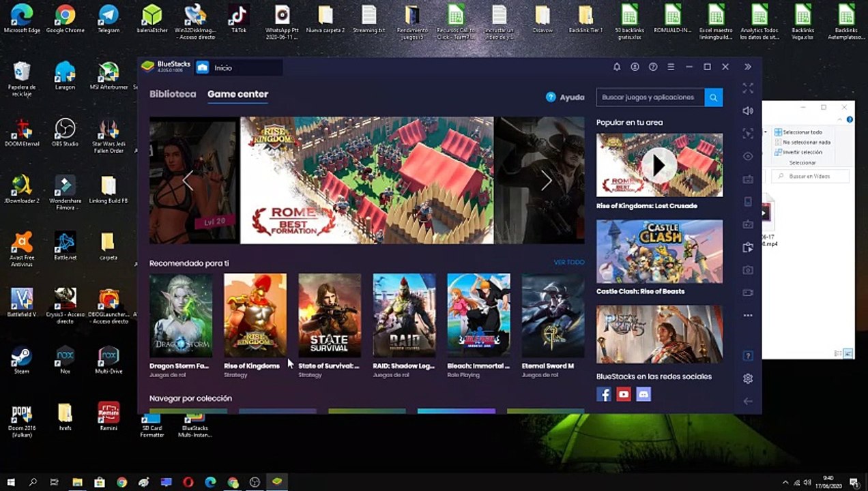Viewport: 868px width, 491px height.
Task: Open Castle Clash: Rise of Beasts tile
Action: tap(659, 251)
